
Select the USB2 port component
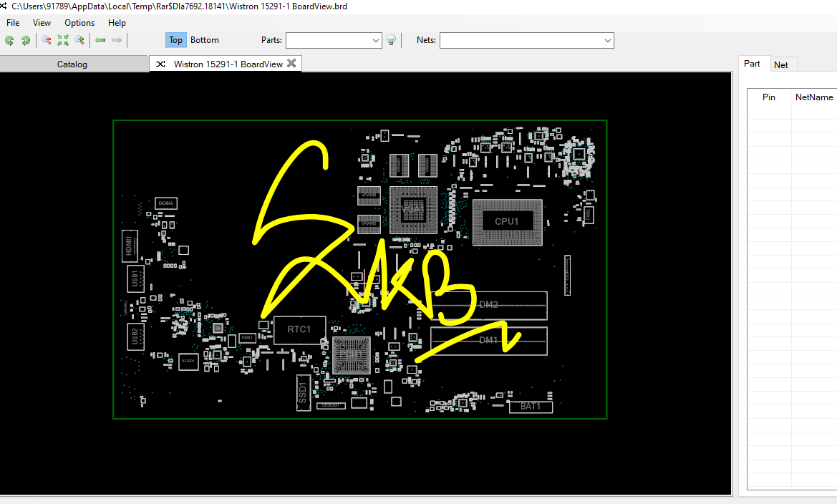click(x=135, y=336)
